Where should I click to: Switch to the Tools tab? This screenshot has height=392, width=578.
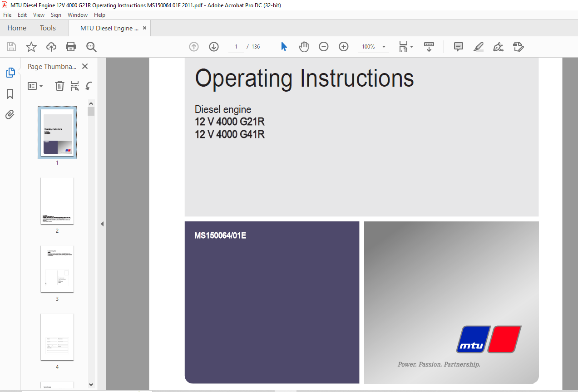pyautogui.click(x=48, y=28)
